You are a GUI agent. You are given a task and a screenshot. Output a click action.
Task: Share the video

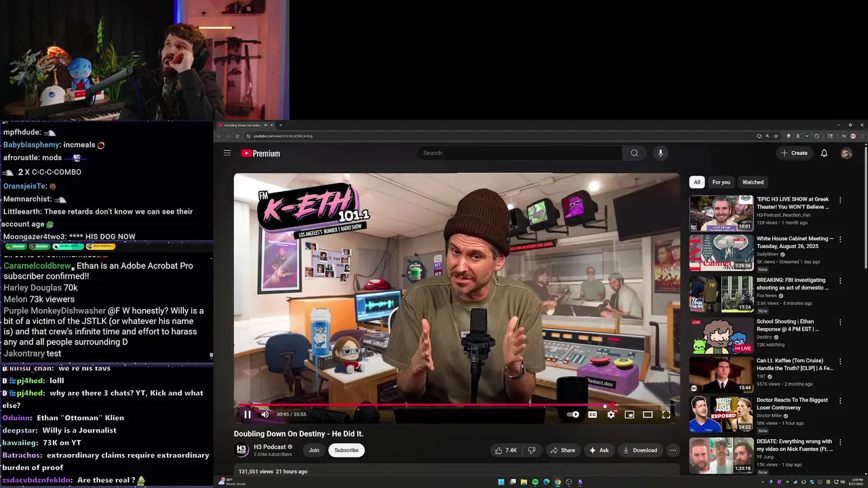pos(562,450)
